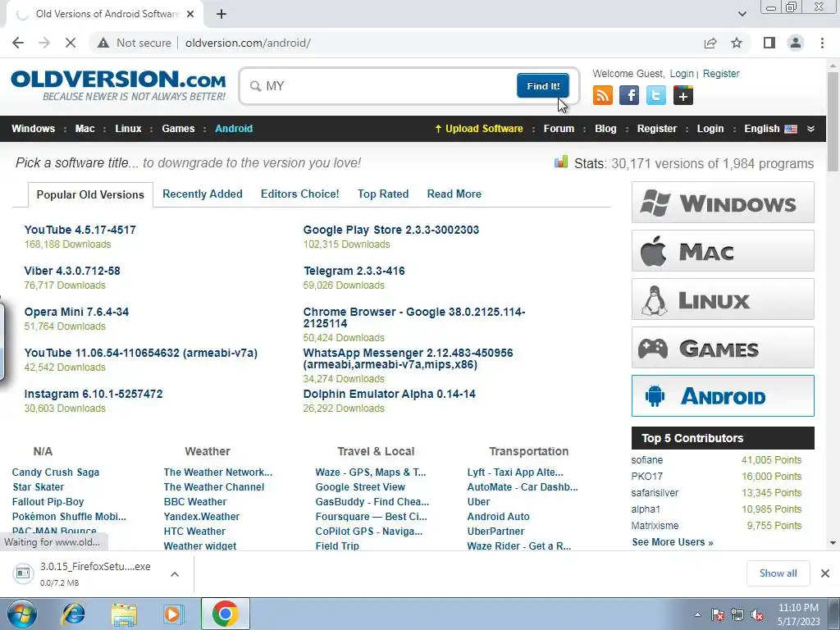This screenshot has width=840, height=630.
Task: Toggle Chrome side panel icon
Action: coord(769,43)
